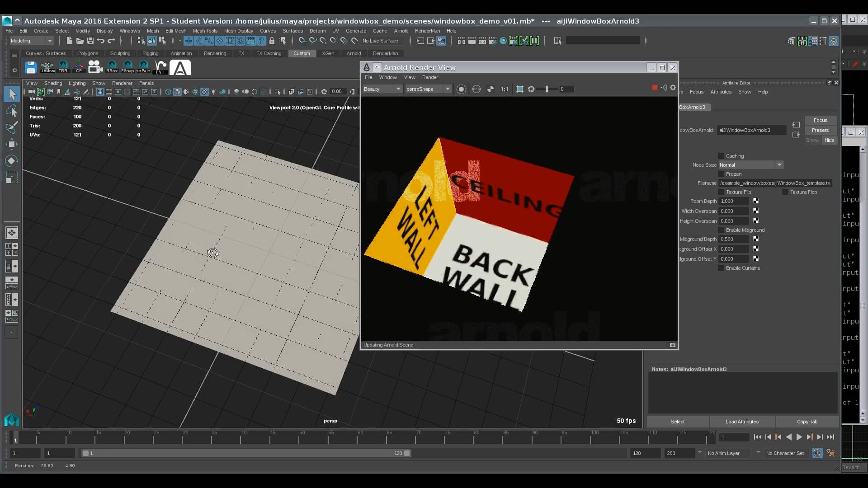The image size is (868, 488).
Task: Launch Arnold from the A shelf icon
Action: pyautogui.click(x=180, y=66)
